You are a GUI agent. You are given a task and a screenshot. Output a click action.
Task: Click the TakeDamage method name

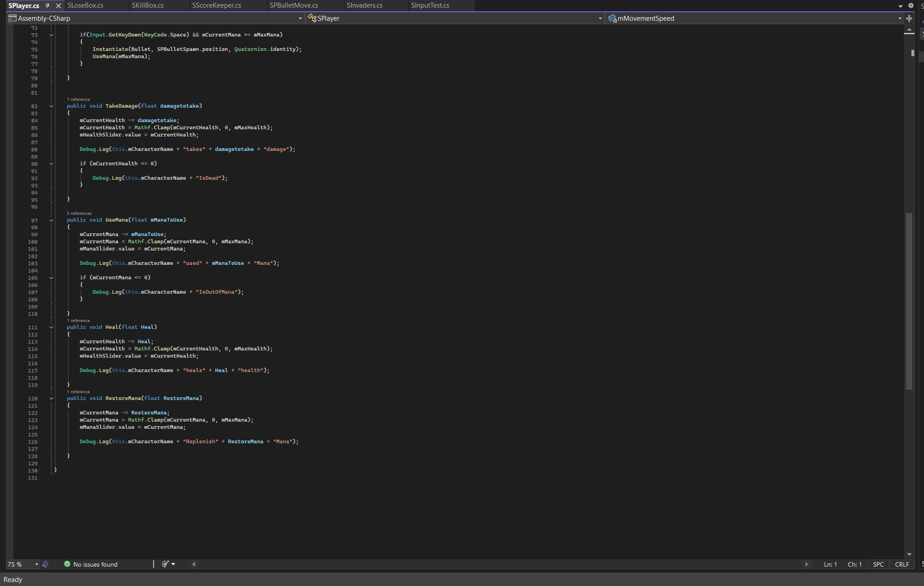tap(122, 106)
